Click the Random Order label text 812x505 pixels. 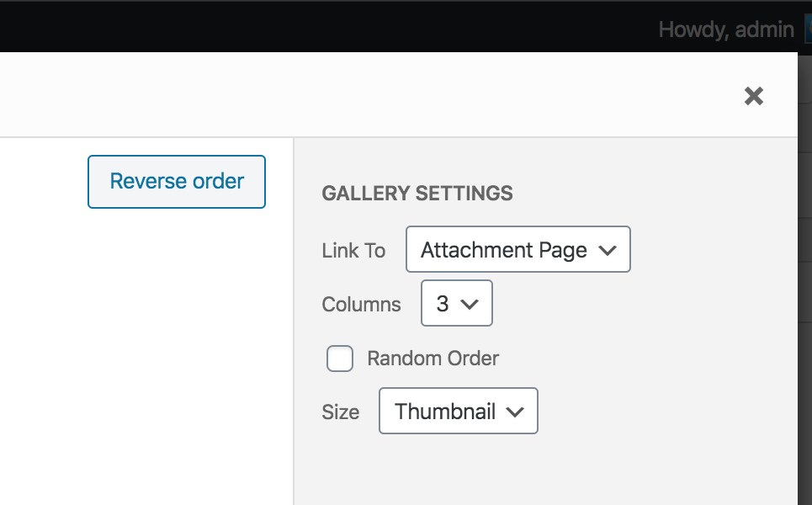pos(433,359)
